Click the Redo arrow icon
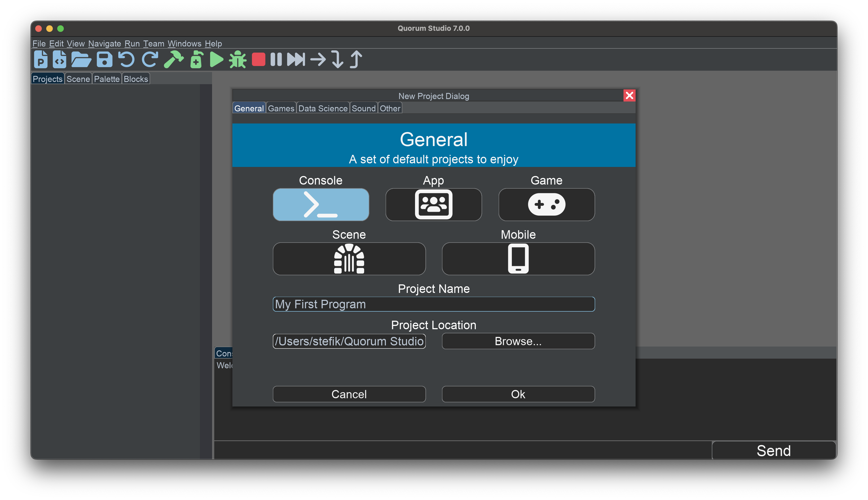This screenshot has height=500, width=868. tap(150, 59)
